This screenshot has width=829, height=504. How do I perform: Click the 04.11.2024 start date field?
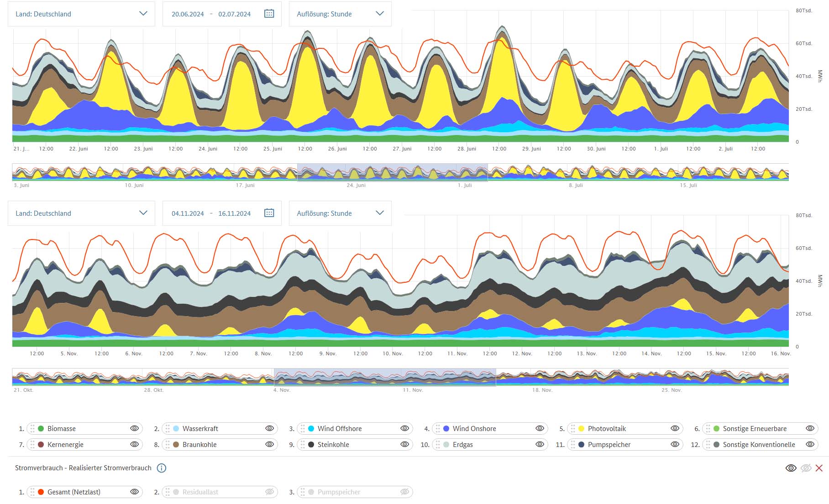[x=188, y=213]
